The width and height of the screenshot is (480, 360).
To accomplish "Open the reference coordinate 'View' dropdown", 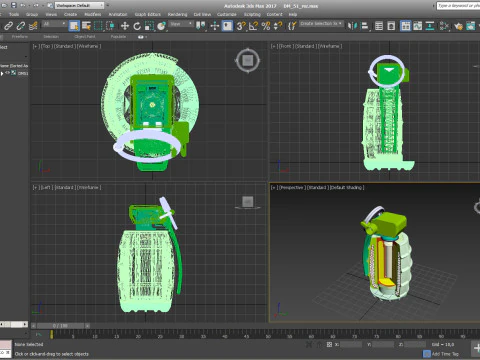I will point(181,24).
